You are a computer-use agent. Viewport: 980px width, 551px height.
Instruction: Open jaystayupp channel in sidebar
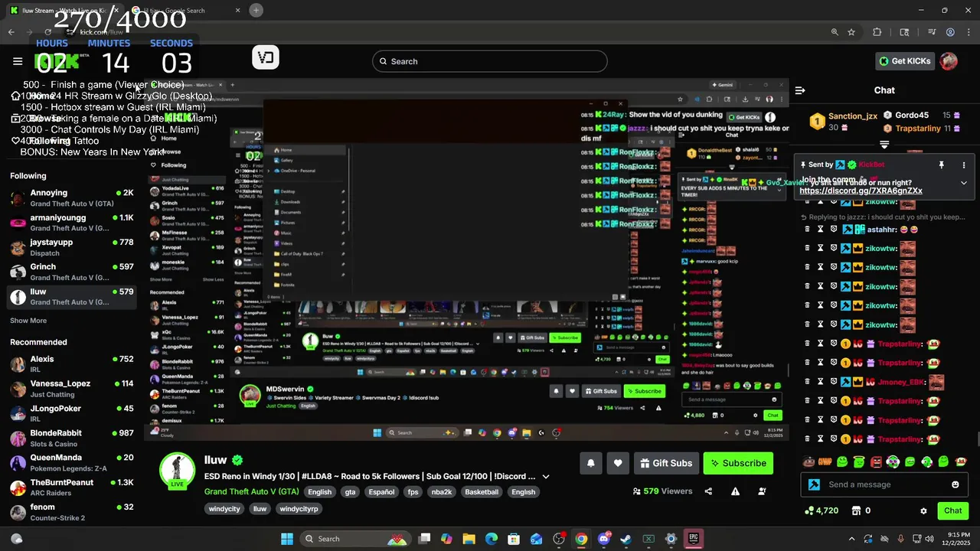[72, 247]
